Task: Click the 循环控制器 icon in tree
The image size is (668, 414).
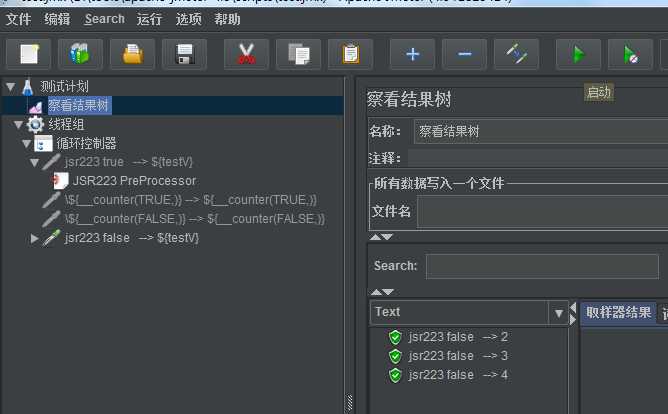Action: (43, 144)
